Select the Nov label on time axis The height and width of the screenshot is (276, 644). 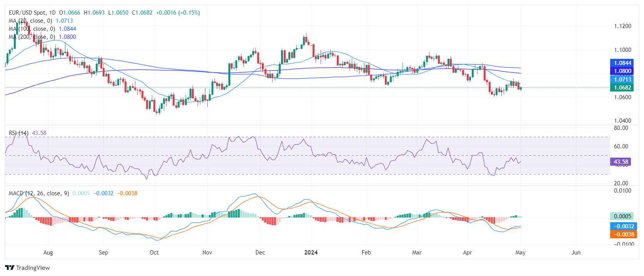coord(207,253)
